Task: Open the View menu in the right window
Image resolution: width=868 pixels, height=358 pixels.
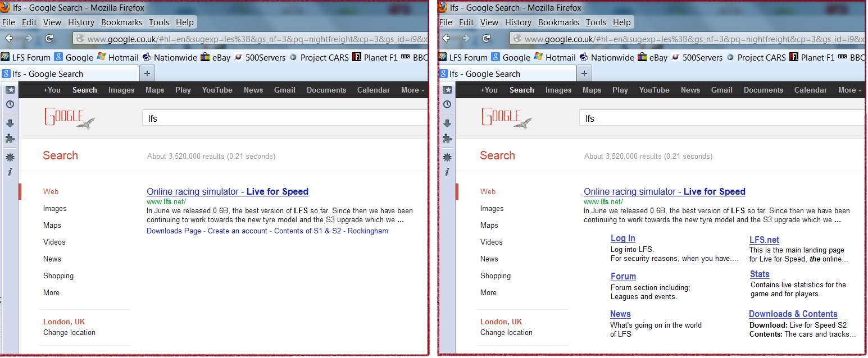Action: (489, 22)
